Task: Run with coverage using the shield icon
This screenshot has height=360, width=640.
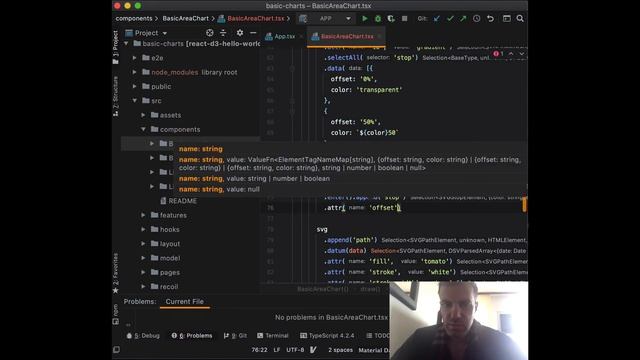Action: 391,18
